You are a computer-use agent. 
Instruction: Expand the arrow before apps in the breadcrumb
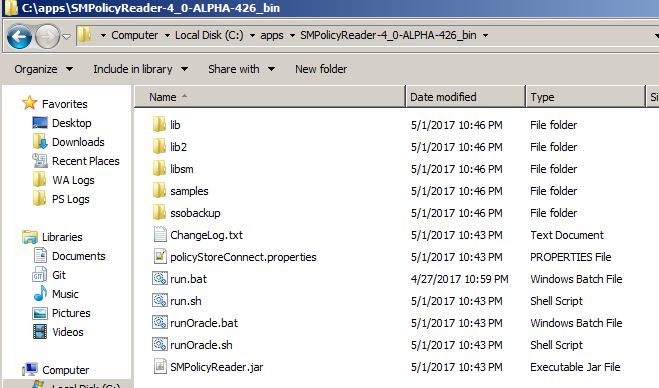coord(253,35)
